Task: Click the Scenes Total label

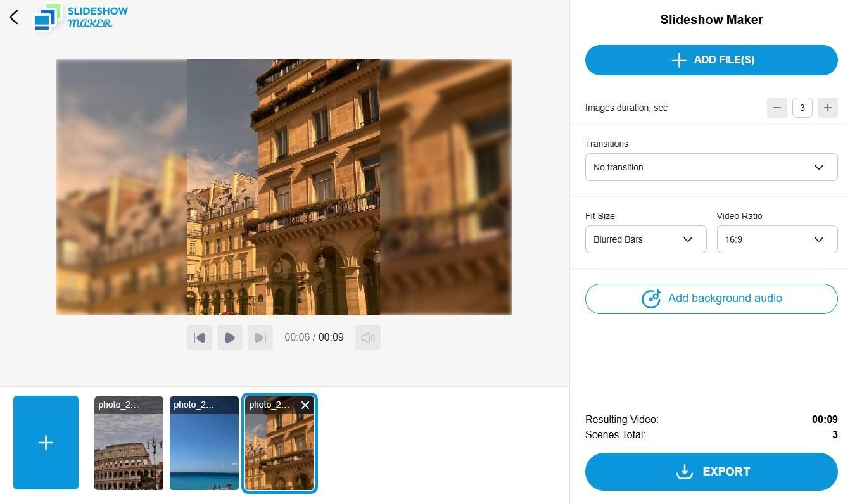Action: coord(615,435)
